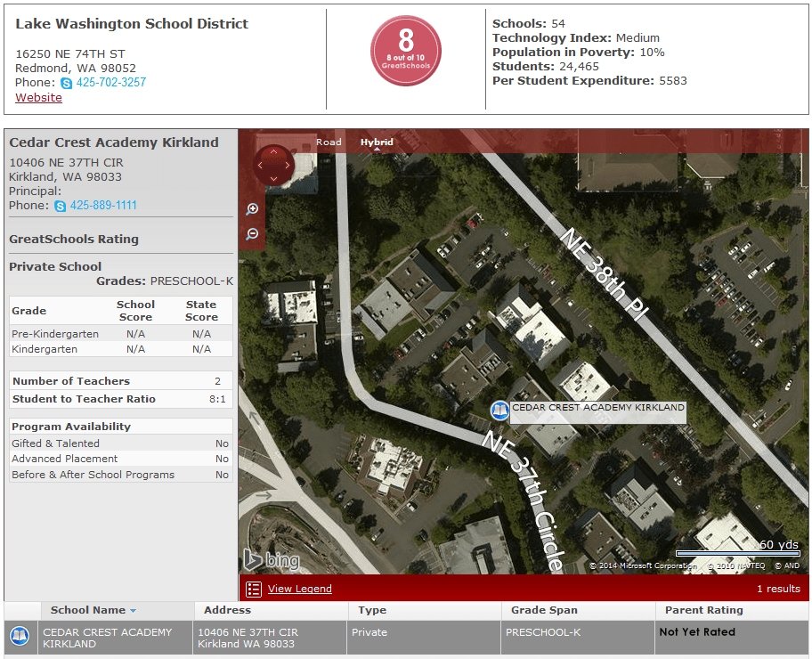Screen dimensions: 812x659
Task: Click the 8 out of 10 GreatSchools badge
Action: coord(406,51)
